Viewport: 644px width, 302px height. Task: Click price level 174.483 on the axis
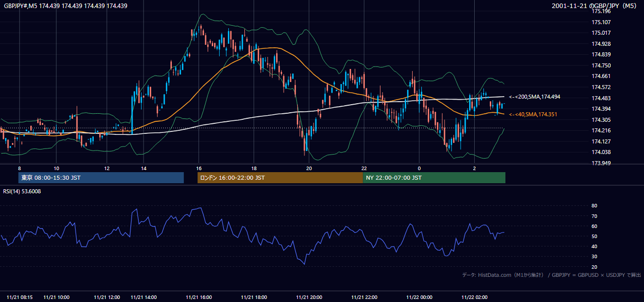click(601, 98)
